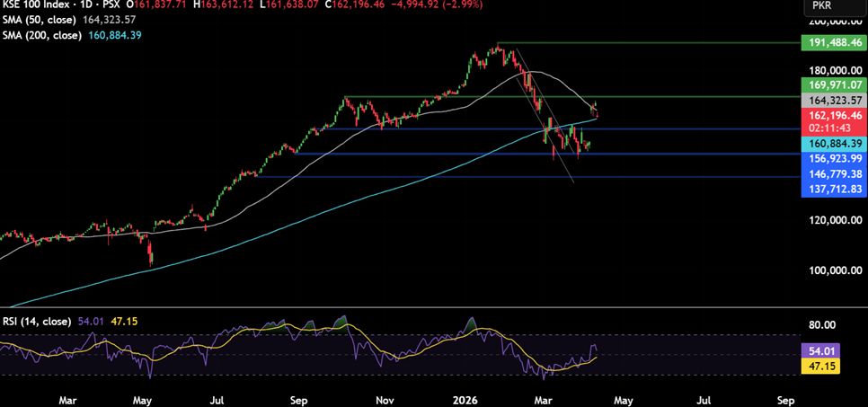The height and width of the screenshot is (407, 868).
Task: Click the red 162,196.46 current price label
Action: click(833, 116)
